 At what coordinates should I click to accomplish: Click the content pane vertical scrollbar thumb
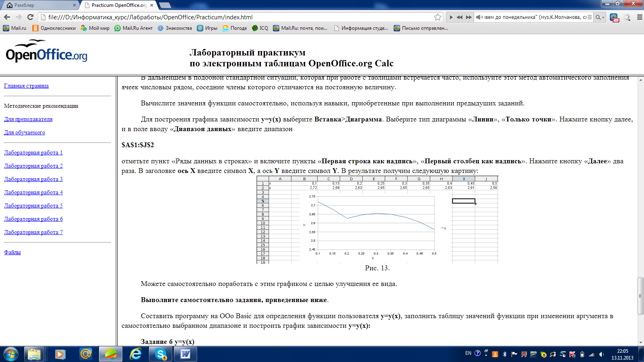640,296
